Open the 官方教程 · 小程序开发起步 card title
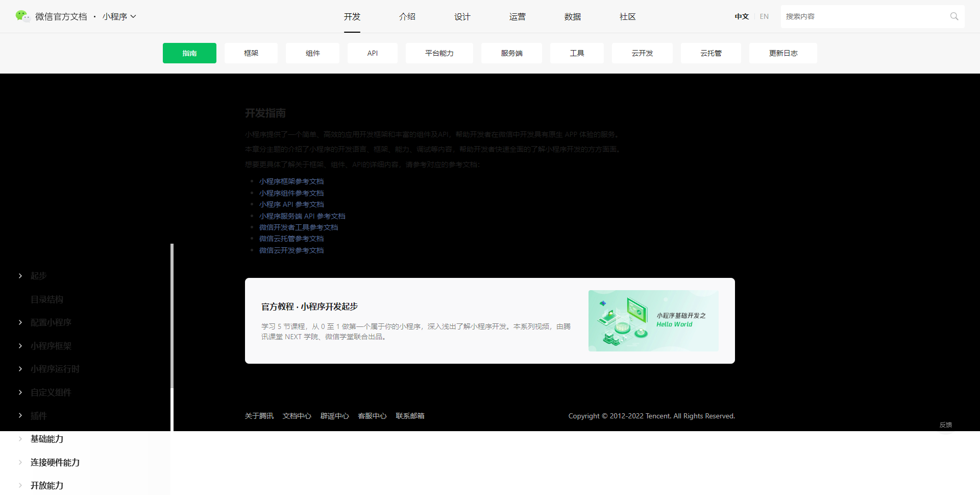Viewport: 980px width, 495px height. click(x=309, y=307)
